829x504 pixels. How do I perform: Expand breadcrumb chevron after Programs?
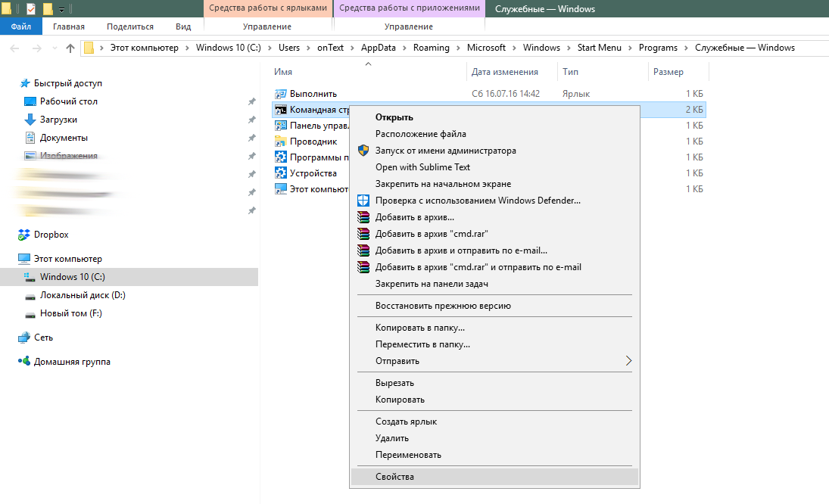pos(686,48)
